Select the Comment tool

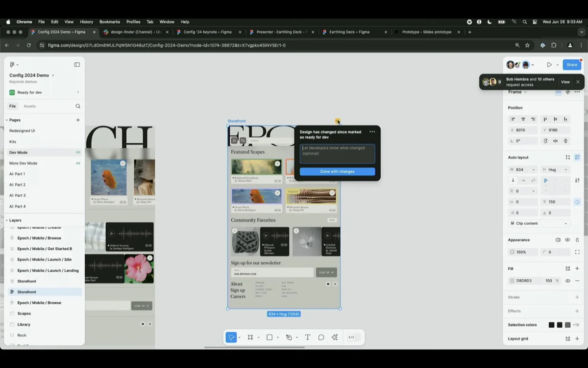pos(321,337)
